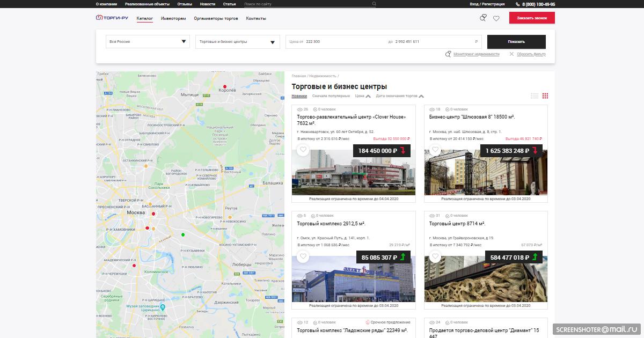Click the green up arrow on 85 085 307 ₽ price
The height and width of the screenshot is (338, 644).
click(x=404, y=257)
